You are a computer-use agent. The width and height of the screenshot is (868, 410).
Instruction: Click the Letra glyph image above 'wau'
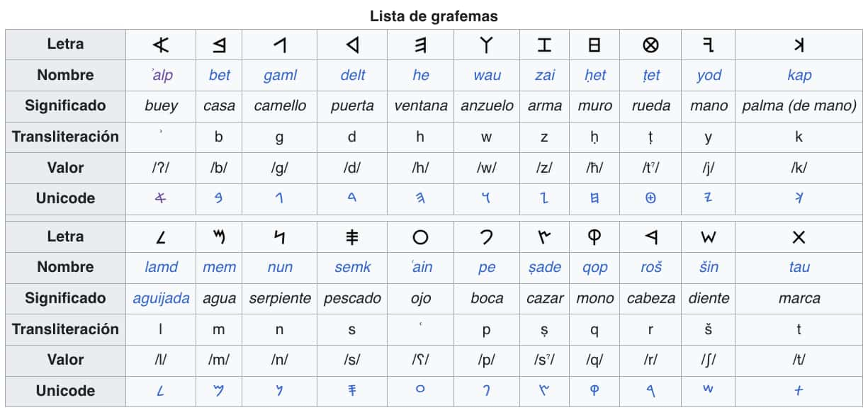tap(486, 45)
